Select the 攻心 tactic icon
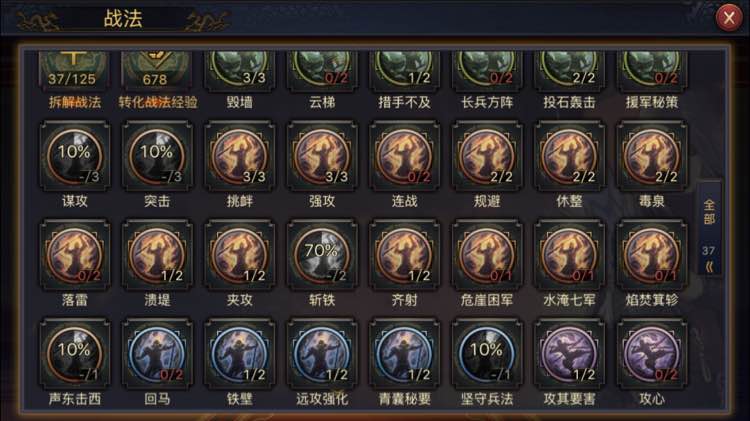 (651, 355)
